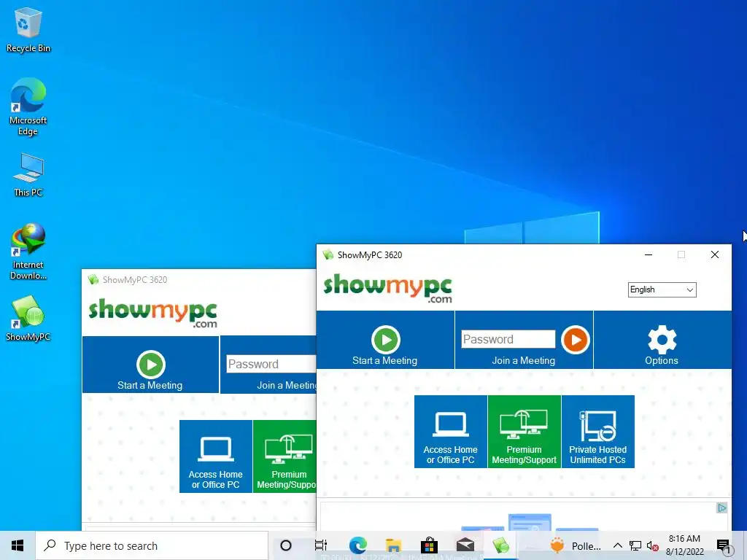Click back ShowMyPC 3620 window title bar
Viewport: 747px width, 560px height.
pyautogui.click(x=199, y=279)
